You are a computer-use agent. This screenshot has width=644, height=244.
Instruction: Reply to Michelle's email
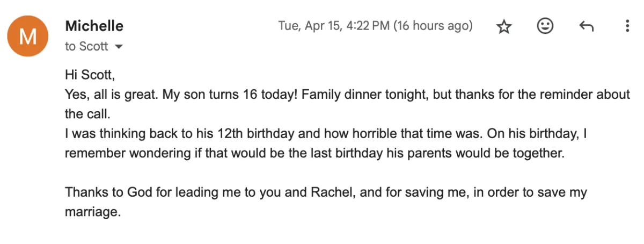586,26
